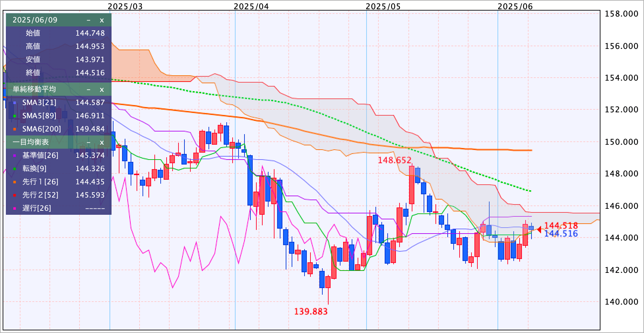Click the red current price arrow marker
This screenshot has height=333, width=644.
pos(539,229)
